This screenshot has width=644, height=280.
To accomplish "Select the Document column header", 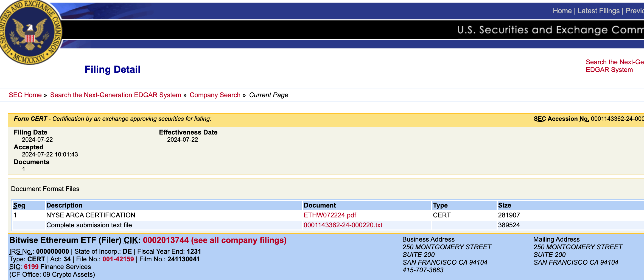I will 320,205.
